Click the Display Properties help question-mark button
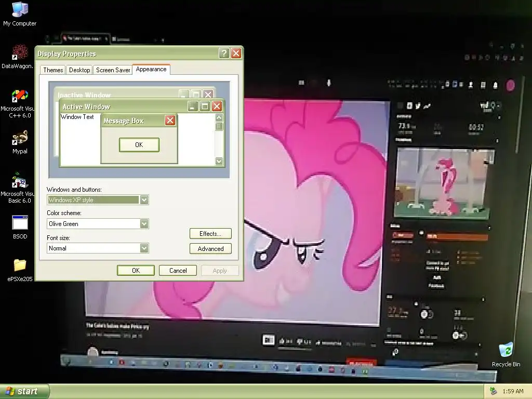This screenshot has width=532, height=399. point(223,54)
